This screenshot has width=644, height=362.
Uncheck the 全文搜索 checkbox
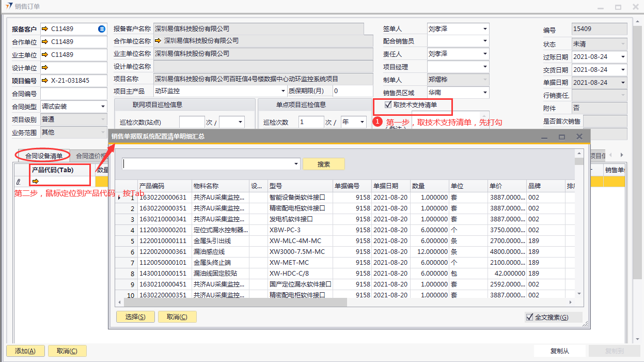coord(529,318)
